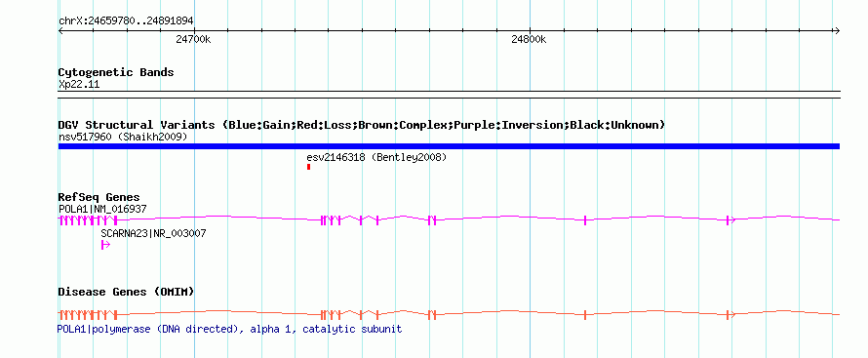Select the 24800k ruler tick label
The height and width of the screenshot is (358, 868).
click(529, 39)
